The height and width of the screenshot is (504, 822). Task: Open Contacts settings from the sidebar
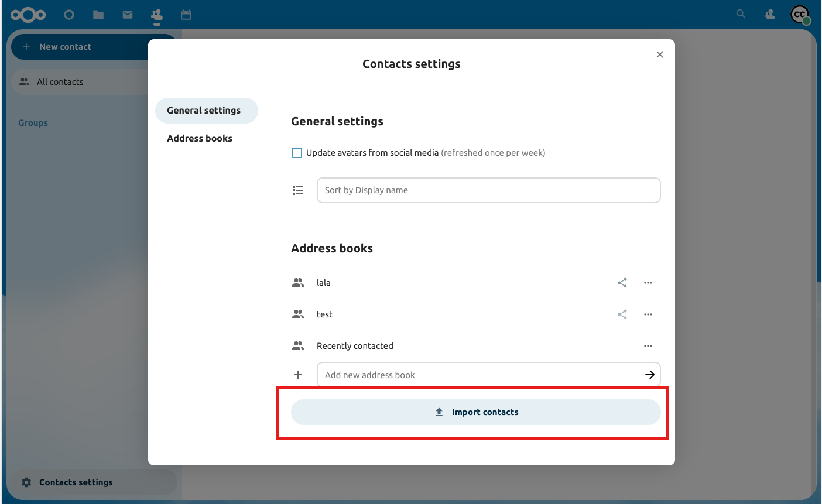click(x=76, y=482)
